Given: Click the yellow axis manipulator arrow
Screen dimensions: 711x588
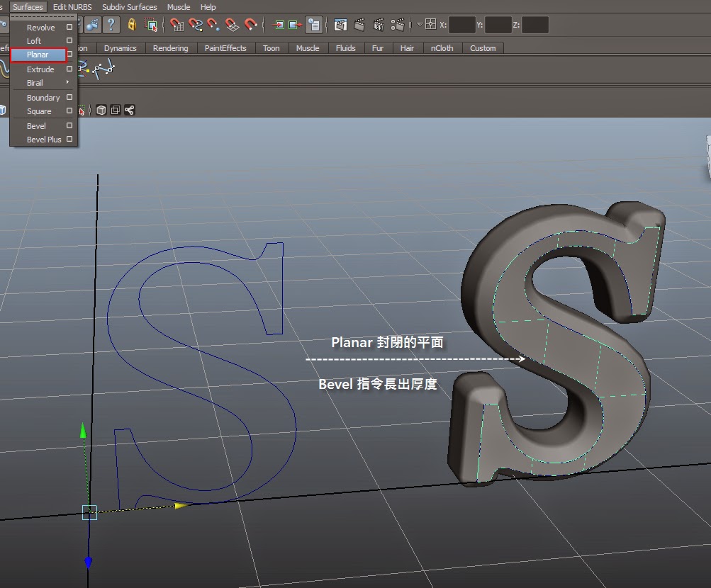Looking at the screenshot, I should pyautogui.click(x=181, y=505).
